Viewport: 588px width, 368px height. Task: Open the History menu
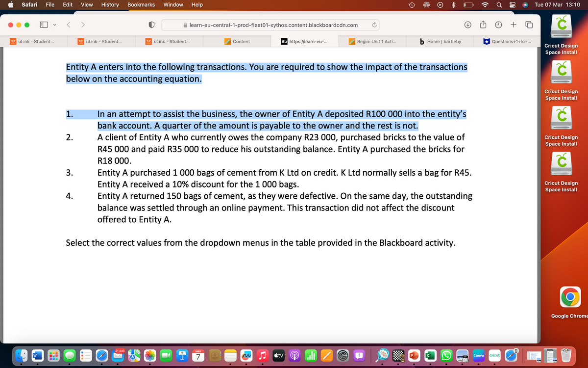[x=110, y=4]
